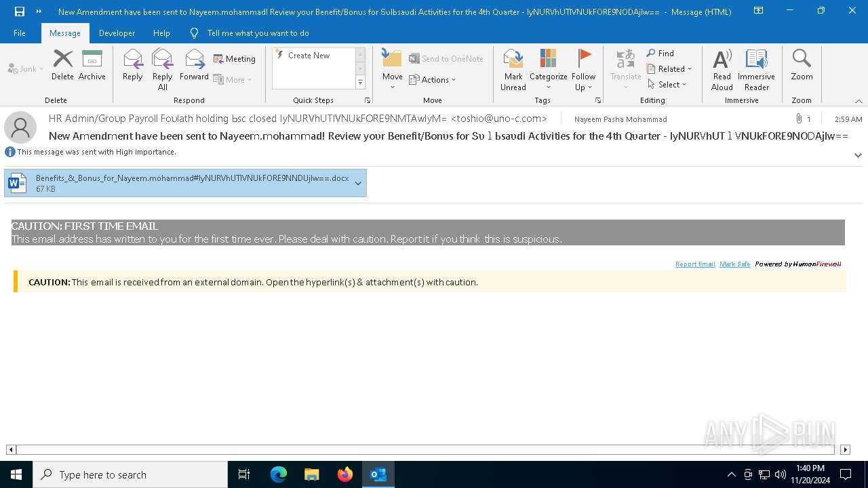
Task: Launch Firefox from taskbar
Action: [345, 474]
